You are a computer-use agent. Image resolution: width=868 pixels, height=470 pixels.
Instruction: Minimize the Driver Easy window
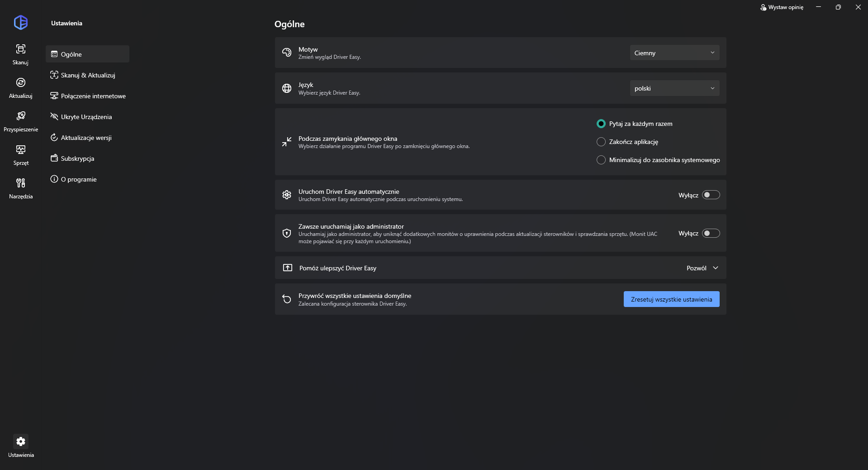coord(818,7)
